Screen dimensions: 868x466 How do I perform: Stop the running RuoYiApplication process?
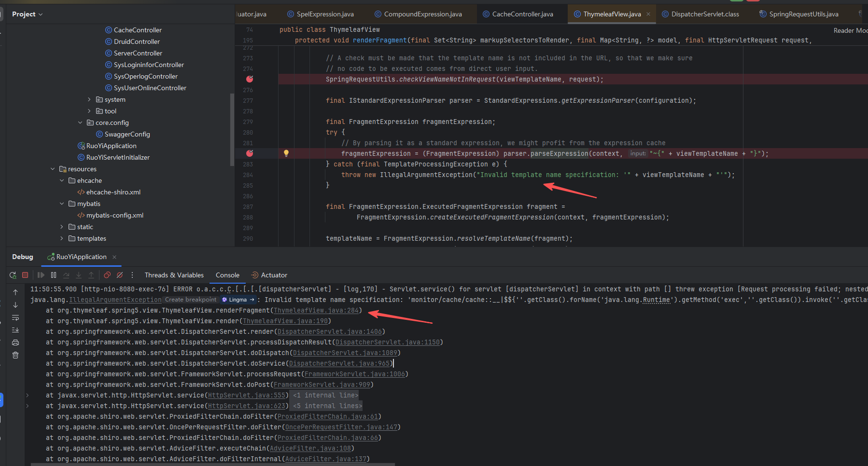click(25, 275)
